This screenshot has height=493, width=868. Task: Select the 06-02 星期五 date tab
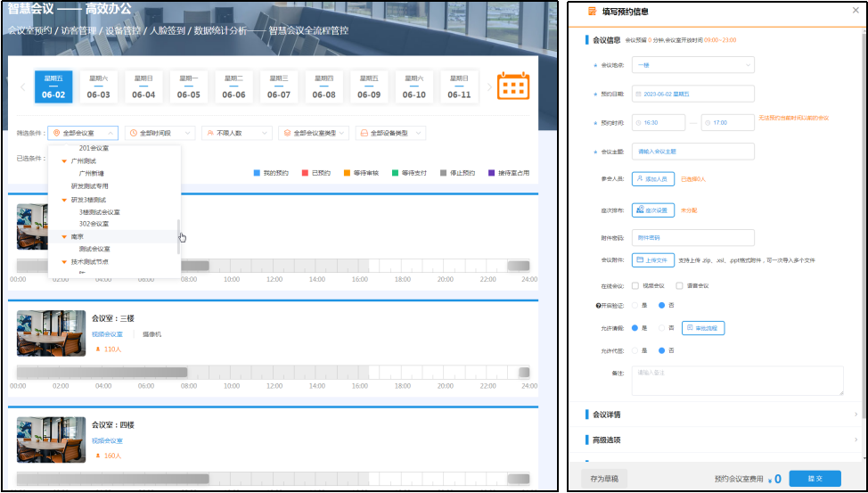[x=53, y=86]
